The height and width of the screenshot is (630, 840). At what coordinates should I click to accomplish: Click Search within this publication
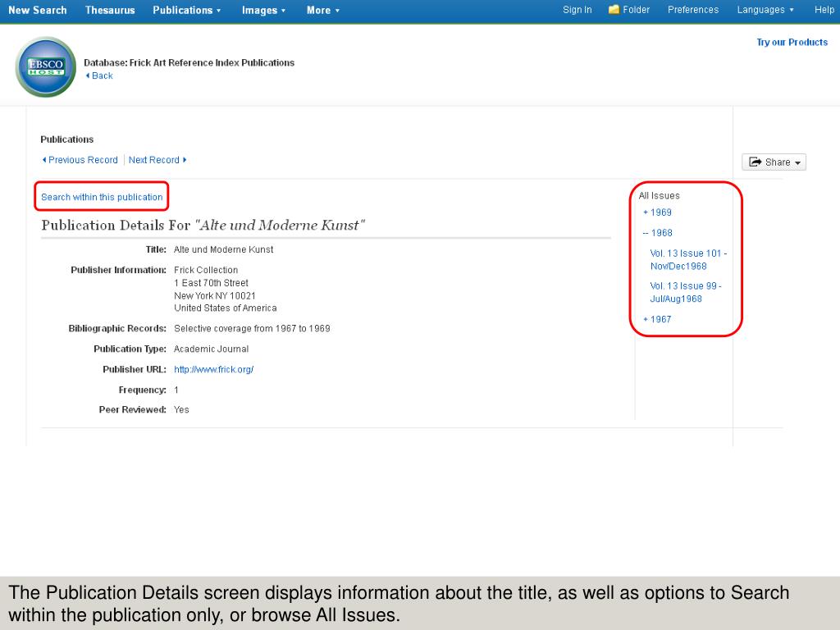pos(102,197)
